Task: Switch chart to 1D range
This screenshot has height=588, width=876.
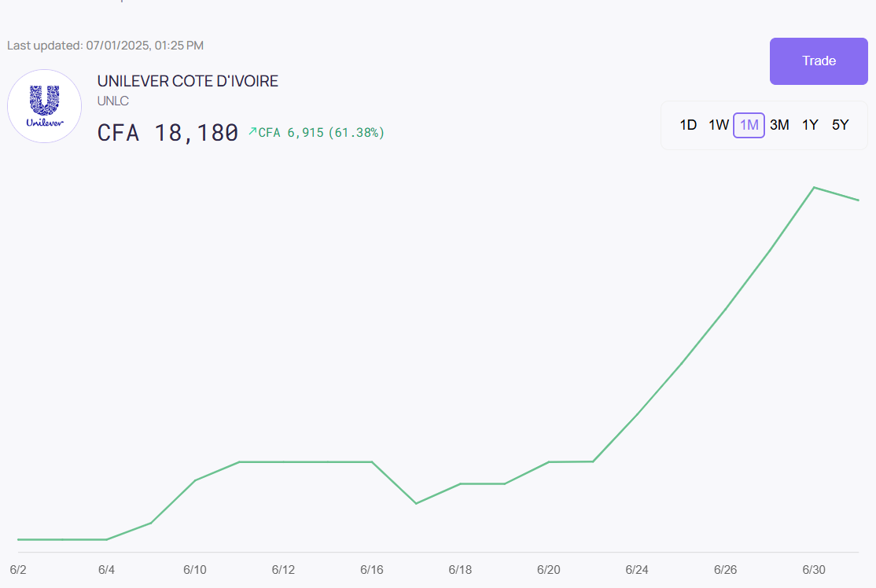Action: [688, 125]
